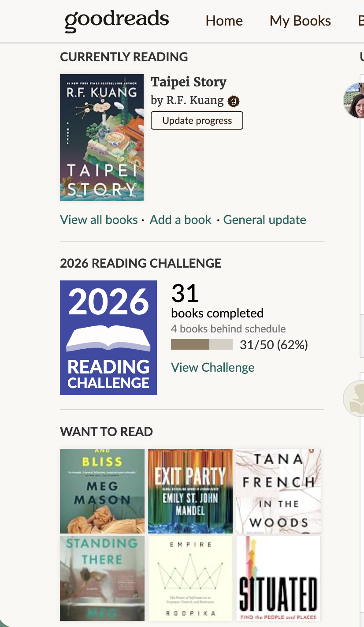This screenshot has width=364, height=627.
Task: Open the Exit Party book cover
Action: coord(190,491)
